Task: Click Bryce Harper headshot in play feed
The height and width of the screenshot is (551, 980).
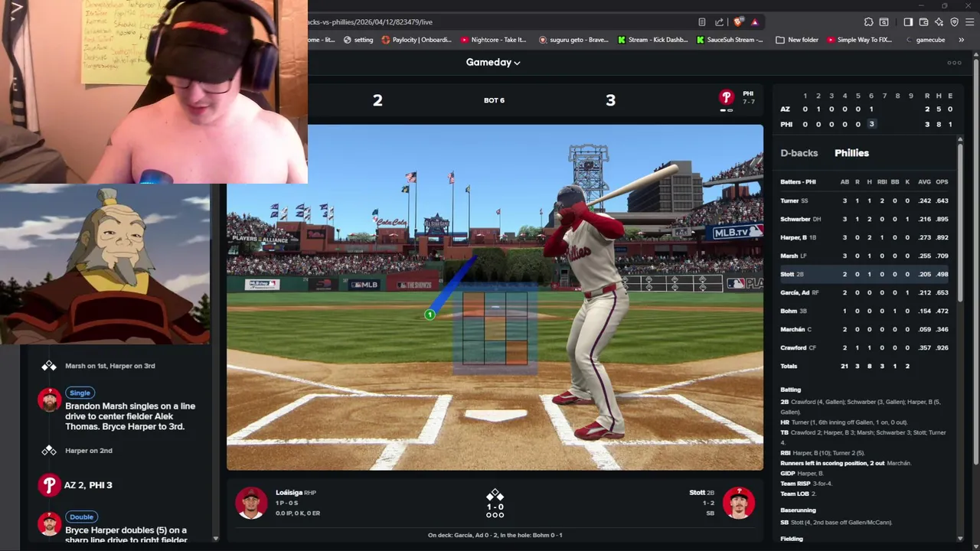Action: (x=50, y=523)
